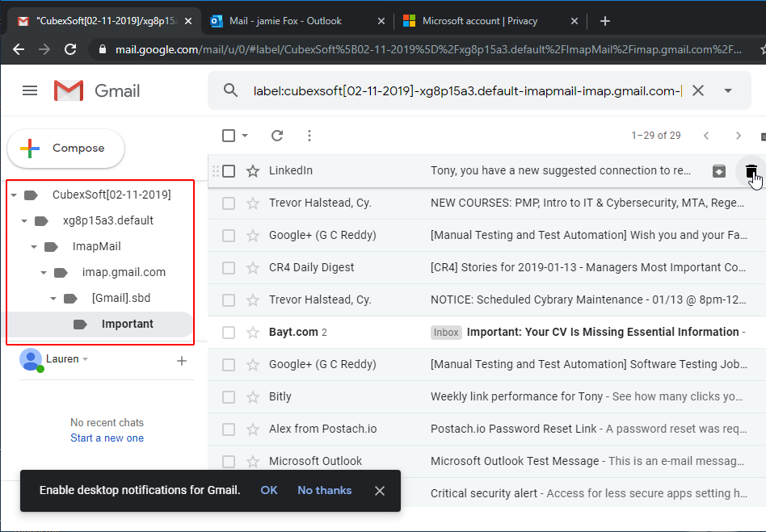Viewport: 766px width, 532px height.
Task: Go to the older messages page arrow
Action: coord(739,136)
